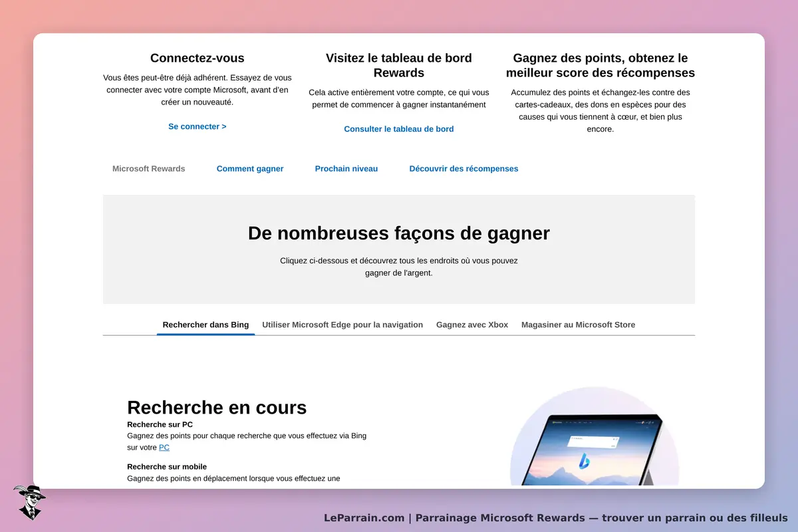Follow the PC hyperlink in Recherche sur PC
Viewport: 798px width, 532px height.
(164, 448)
